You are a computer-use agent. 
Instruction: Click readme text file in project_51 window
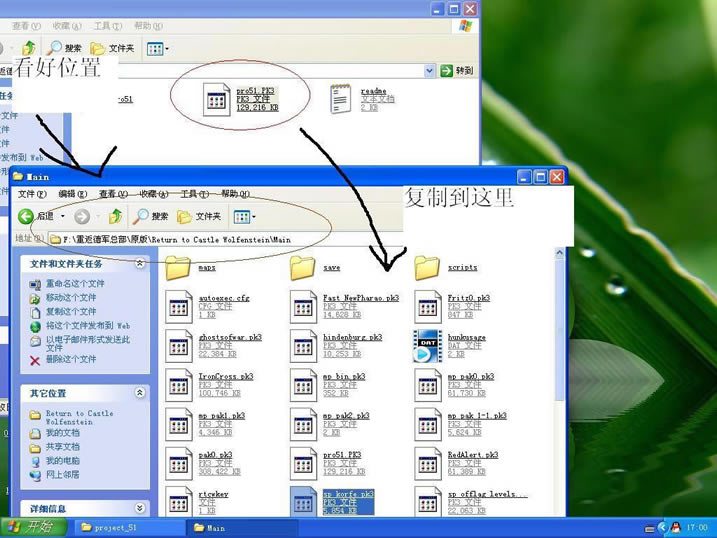(x=362, y=99)
